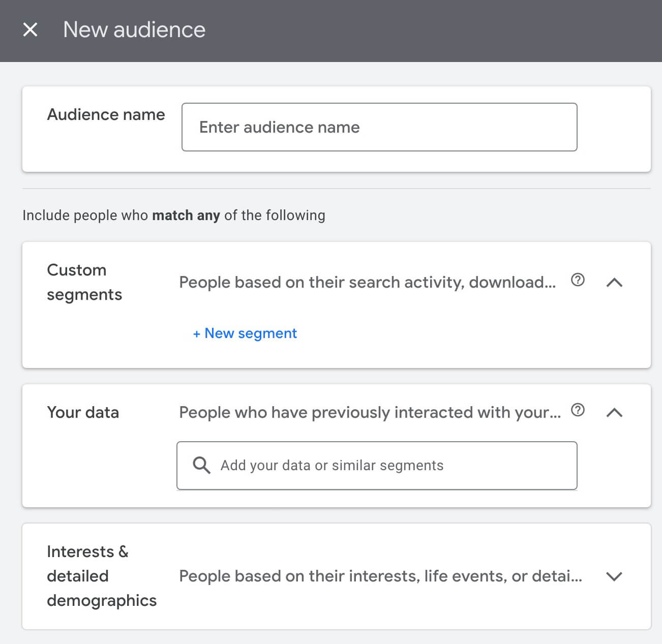Click the X icon in the header bar
The height and width of the screenshot is (644, 662).
[x=32, y=29]
